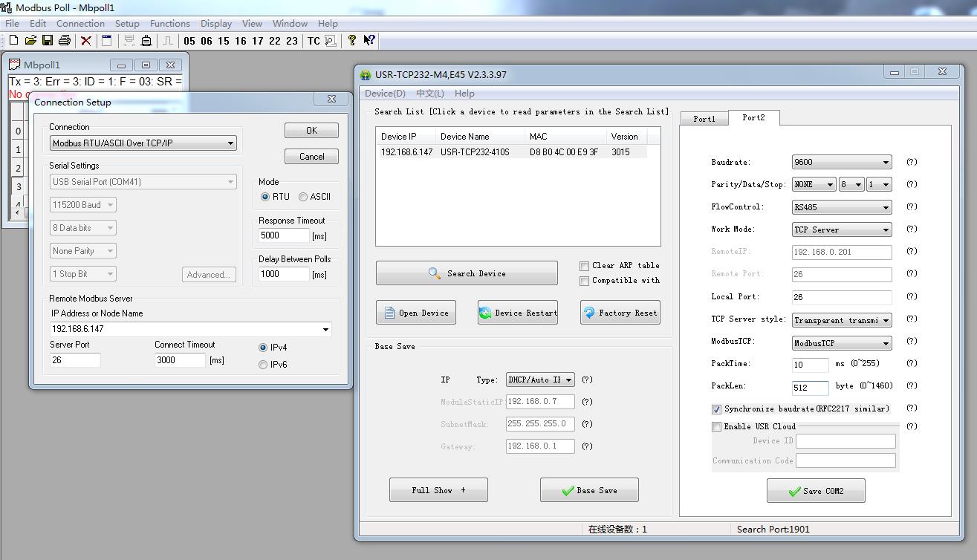This screenshot has width=977, height=560.
Task: Click the Local Port input field
Action: (842, 297)
